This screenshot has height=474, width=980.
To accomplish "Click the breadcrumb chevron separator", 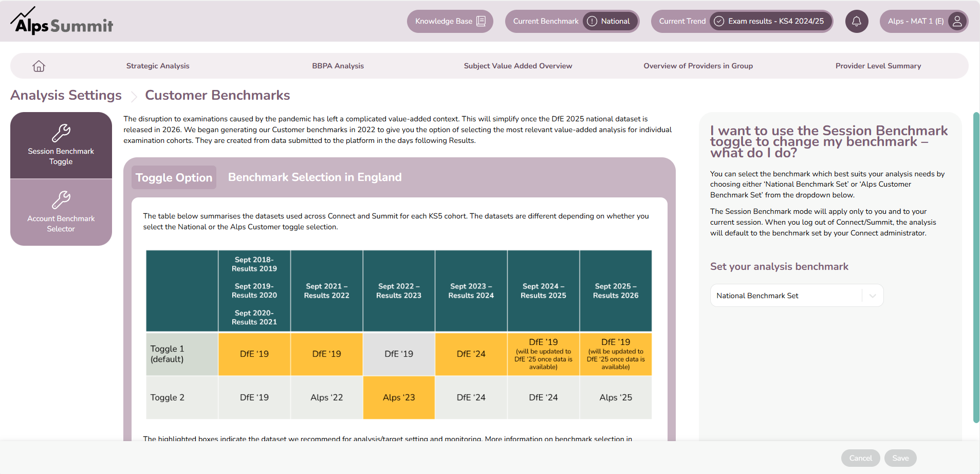I will tap(134, 96).
